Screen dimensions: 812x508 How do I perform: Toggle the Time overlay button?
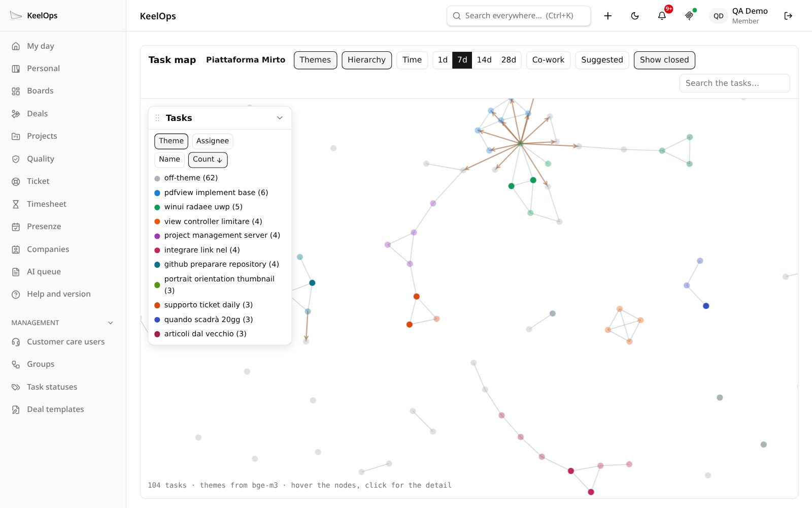[412, 60]
